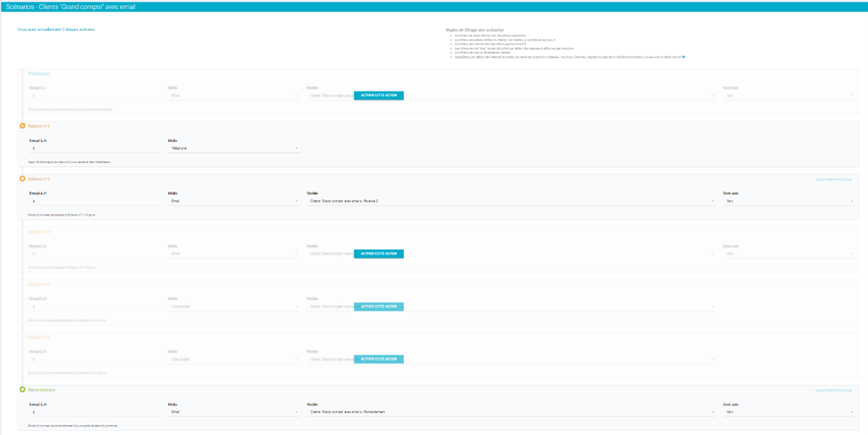
Task: Click the Envoyé à J+ field in Relance n°2
Action: point(95,201)
